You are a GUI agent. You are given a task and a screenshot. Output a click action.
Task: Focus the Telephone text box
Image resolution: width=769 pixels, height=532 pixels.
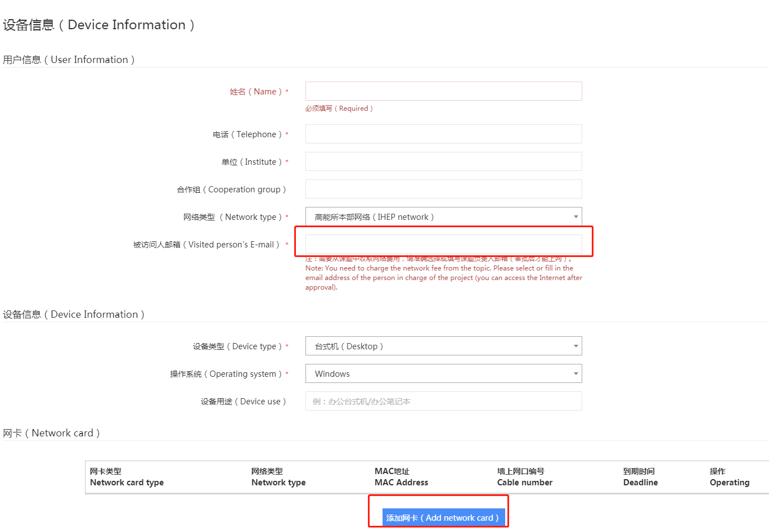(x=443, y=134)
